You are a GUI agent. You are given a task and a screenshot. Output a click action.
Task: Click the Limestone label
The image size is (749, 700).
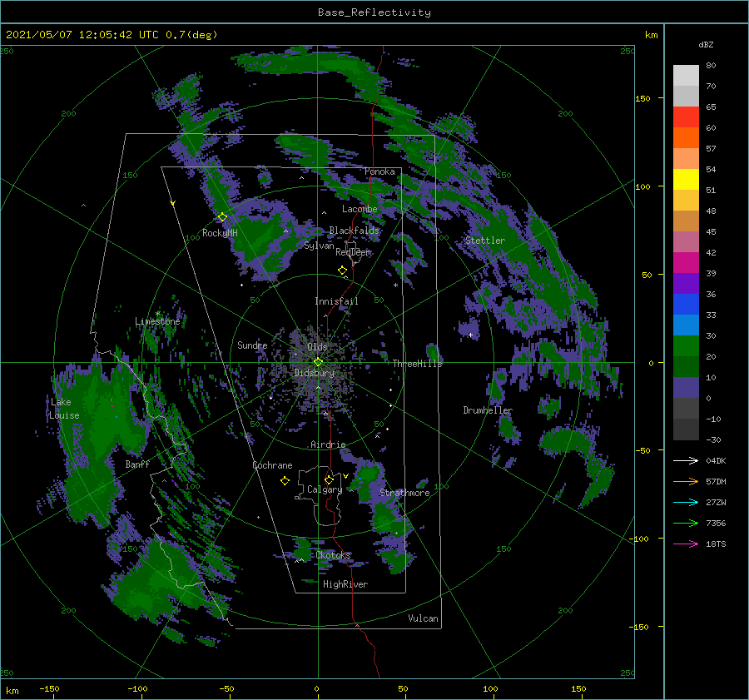click(x=157, y=321)
